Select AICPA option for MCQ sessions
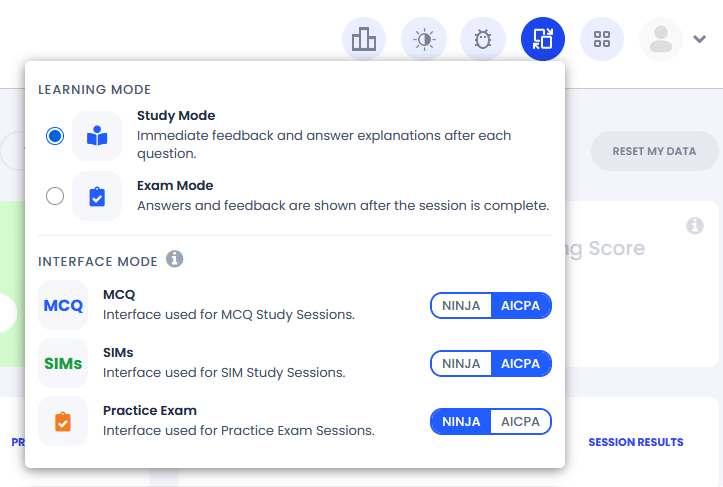This screenshot has height=487, width=723. pos(521,306)
